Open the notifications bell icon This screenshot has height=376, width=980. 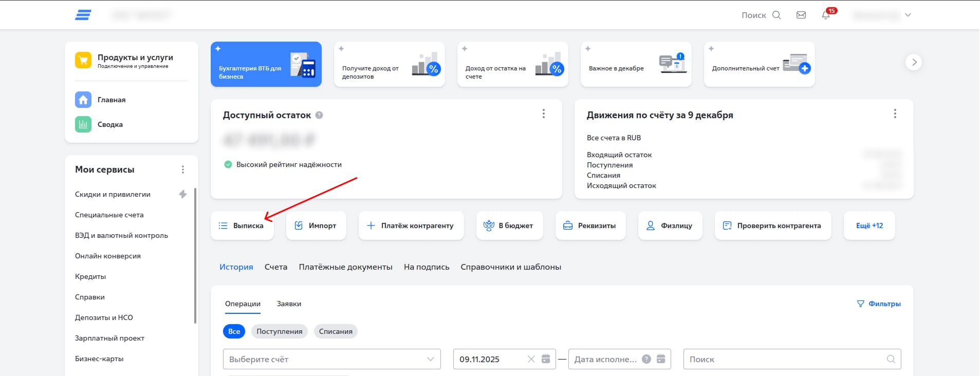826,15
